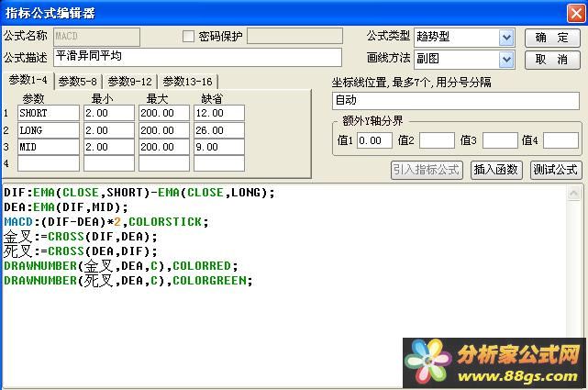This screenshot has height=390, width=588.
Task: Click the 最小 value field for MID
Action: [109, 147]
